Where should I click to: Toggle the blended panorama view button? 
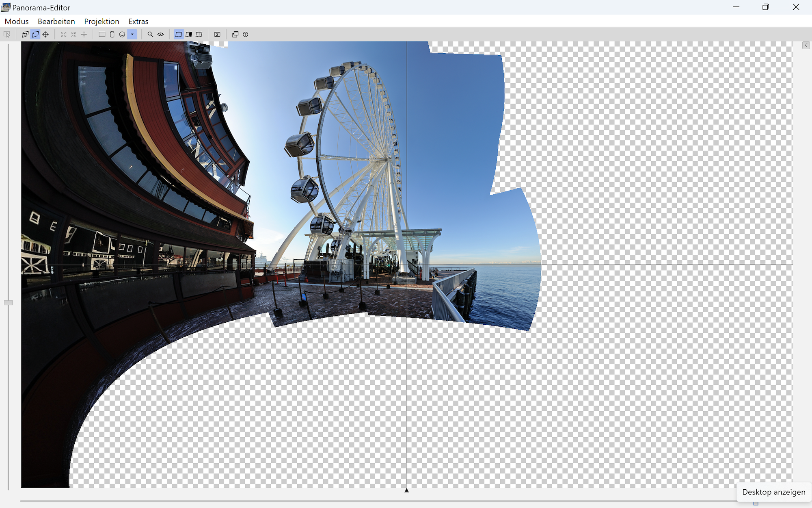179,35
